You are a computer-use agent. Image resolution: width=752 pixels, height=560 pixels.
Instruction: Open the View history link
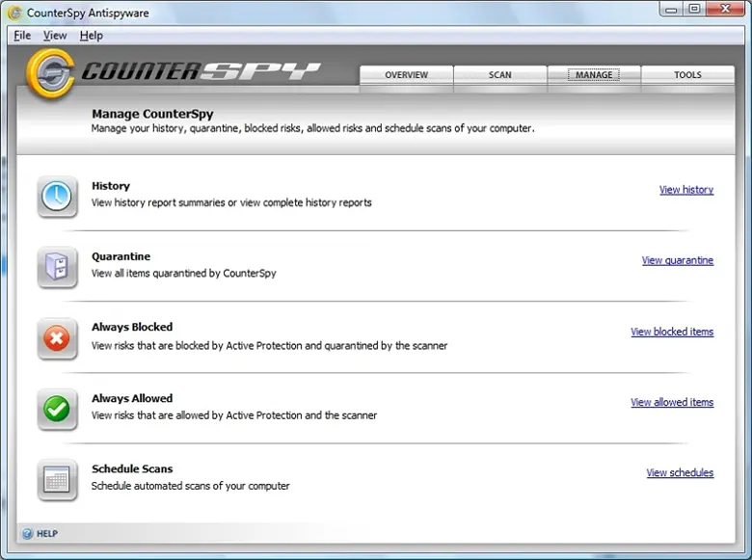click(x=685, y=190)
